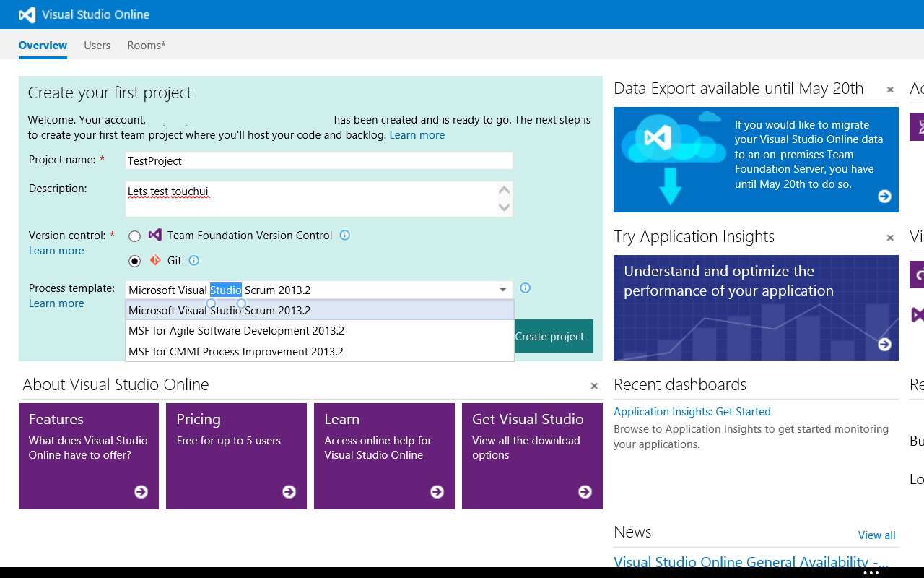Open the Learn tile

coord(384,456)
